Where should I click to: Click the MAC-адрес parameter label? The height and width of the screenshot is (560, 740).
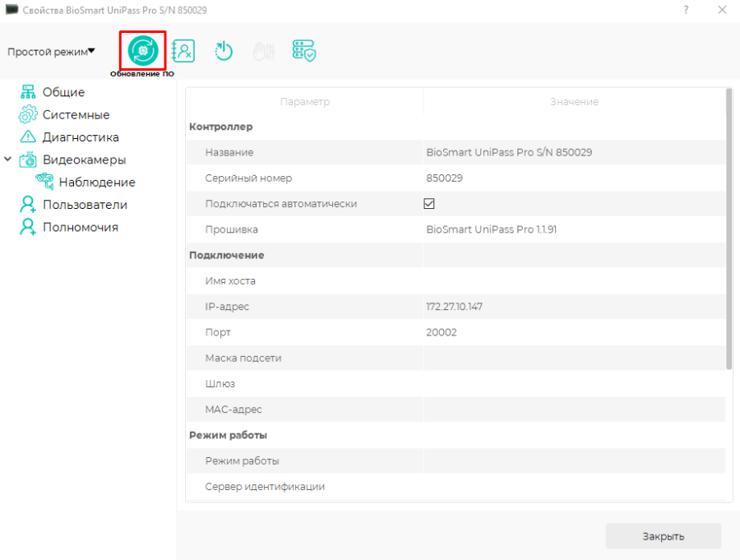234,410
